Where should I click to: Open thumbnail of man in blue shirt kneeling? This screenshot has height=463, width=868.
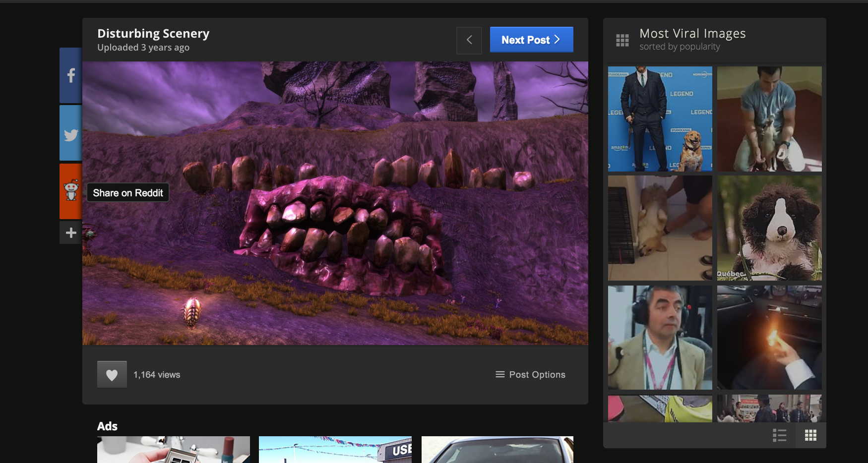tap(769, 119)
